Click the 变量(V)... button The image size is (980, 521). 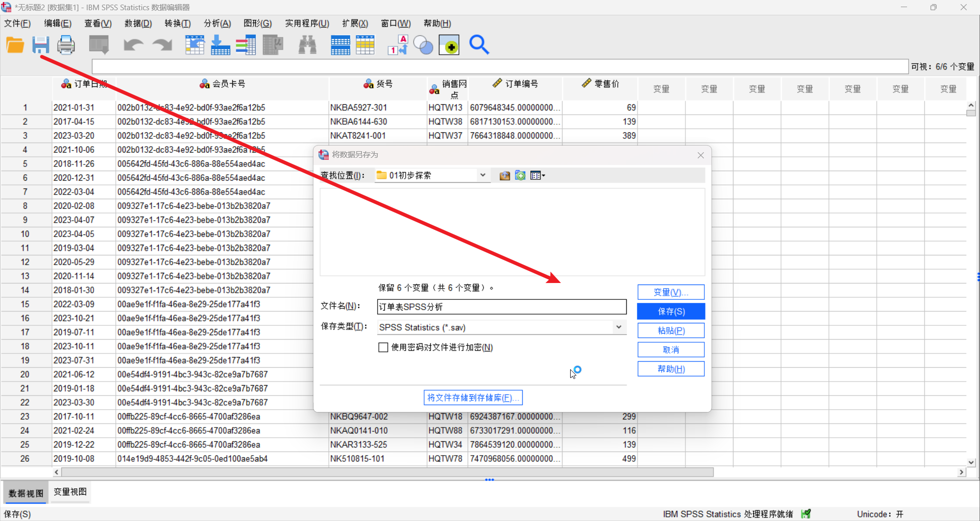[671, 292]
